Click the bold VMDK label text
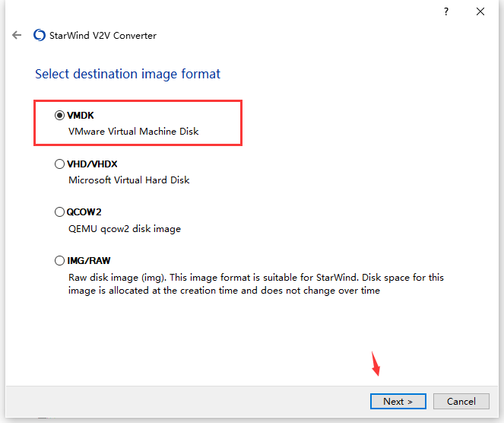The image size is (504, 423). click(x=81, y=115)
